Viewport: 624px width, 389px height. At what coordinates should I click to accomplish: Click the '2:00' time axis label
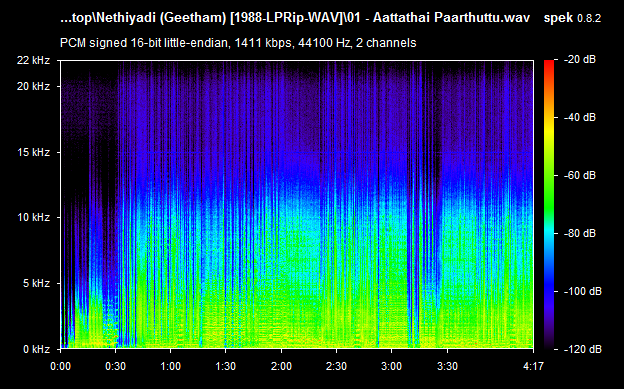point(281,366)
